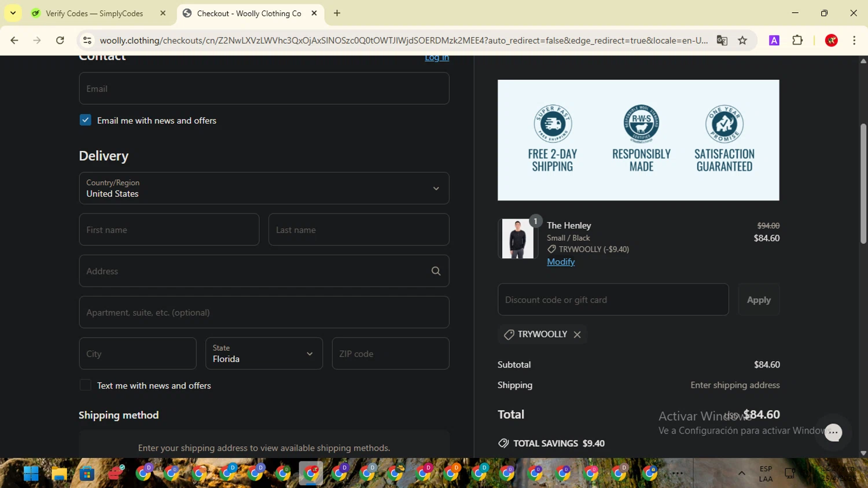Click the First name field
Viewport: 868px width, 488px height.
(169, 229)
